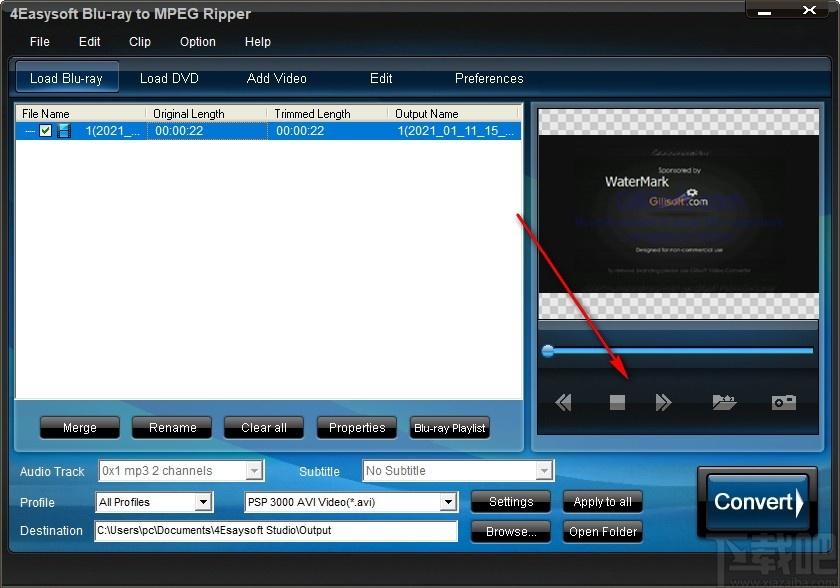Click Add Video in the toolbar

tap(276, 78)
